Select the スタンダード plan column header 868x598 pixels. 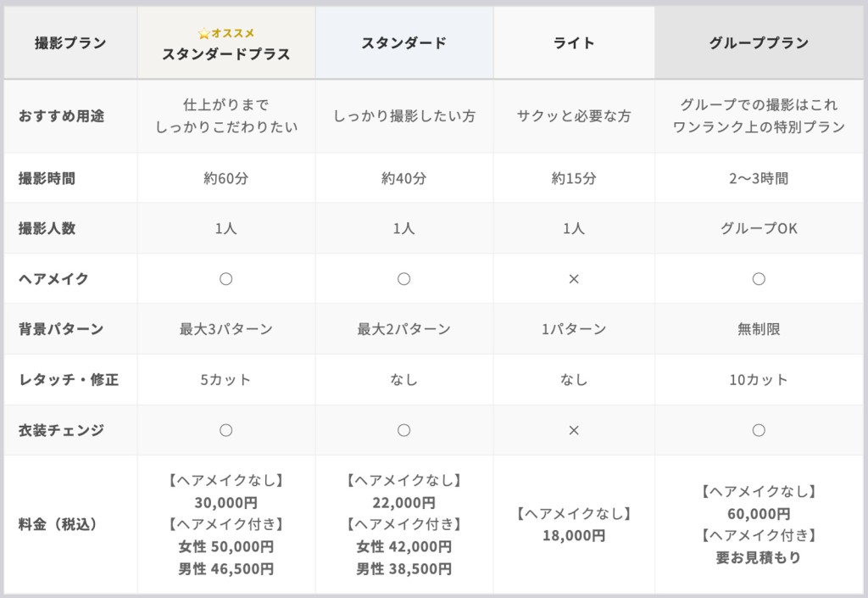[404, 43]
